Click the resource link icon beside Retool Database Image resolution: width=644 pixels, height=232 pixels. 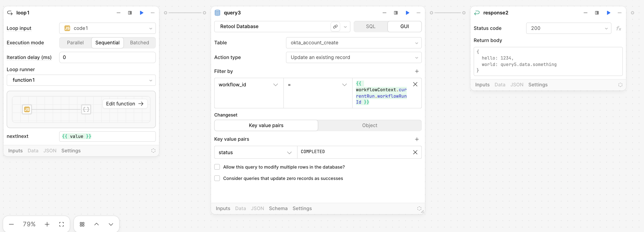click(x=335, y=27)
